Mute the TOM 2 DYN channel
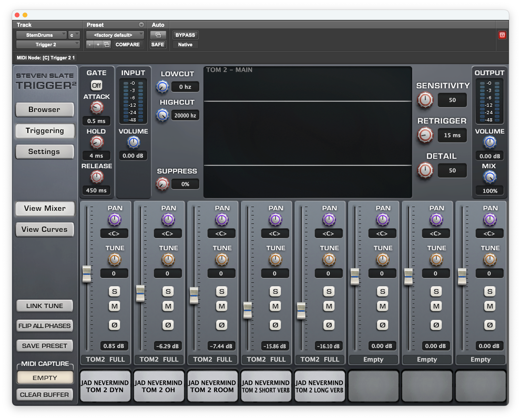This screenshot has height=420, width=521. point(114,306)
